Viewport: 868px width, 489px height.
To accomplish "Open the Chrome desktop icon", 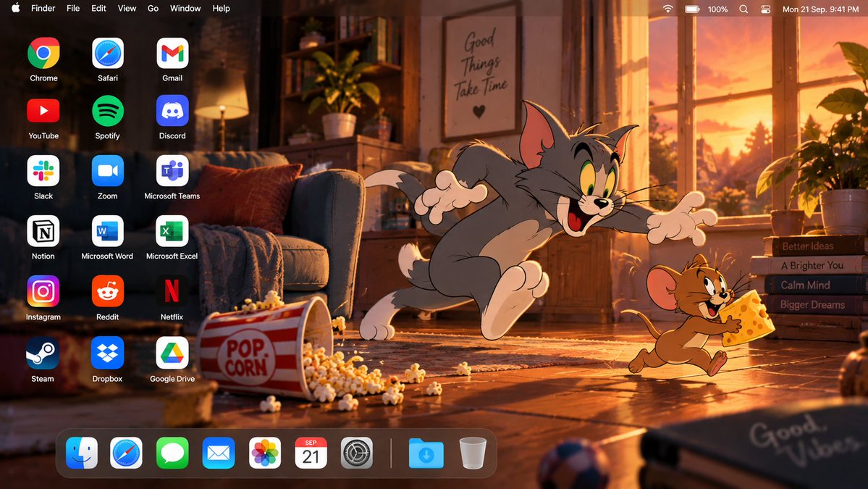I will (43, 53).
